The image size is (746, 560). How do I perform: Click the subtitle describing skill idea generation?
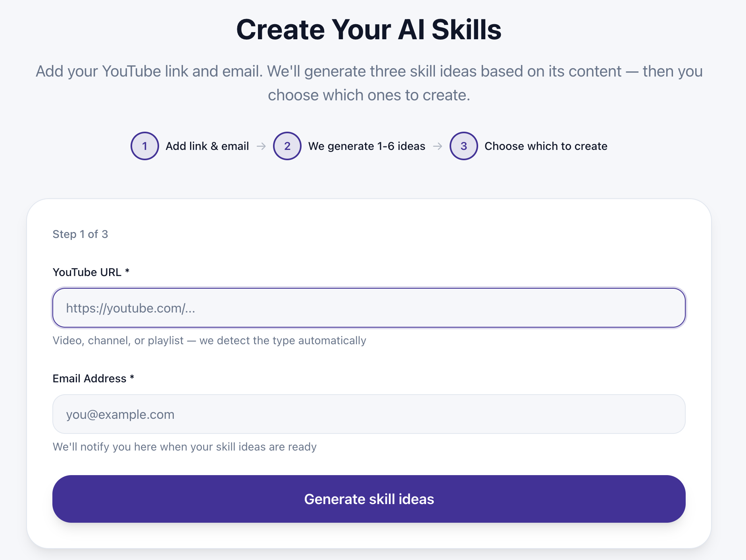(x=369, y=82)
